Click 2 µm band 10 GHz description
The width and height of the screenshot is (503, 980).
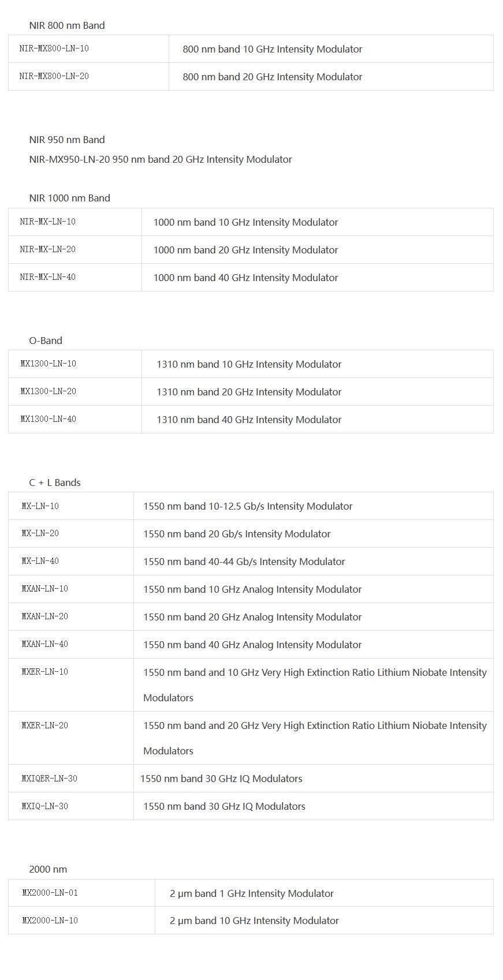[x=254, y=921]
